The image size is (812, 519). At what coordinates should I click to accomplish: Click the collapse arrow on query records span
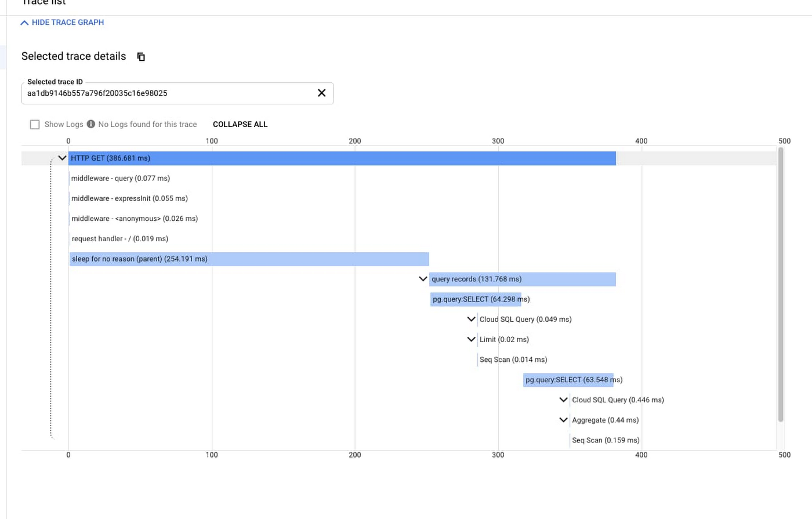[x=422, y=279]
